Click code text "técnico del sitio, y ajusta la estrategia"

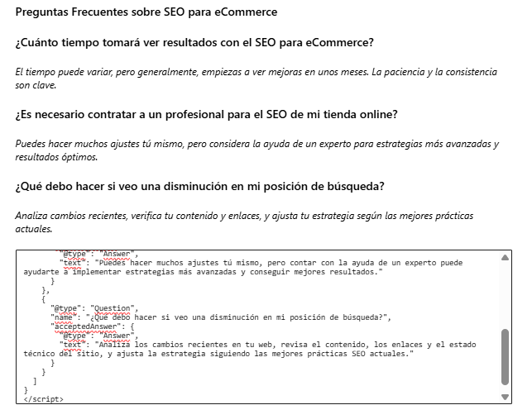114,354
